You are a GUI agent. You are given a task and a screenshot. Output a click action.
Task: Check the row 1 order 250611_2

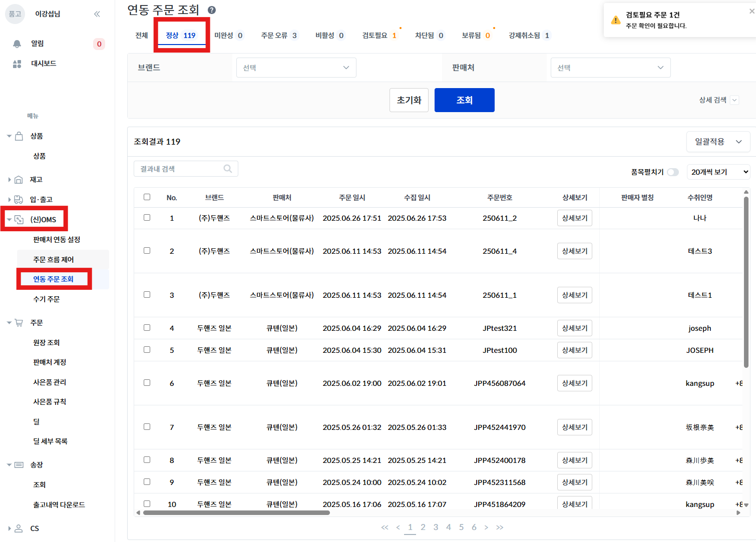pyautogui.click(x=147, y=218)
